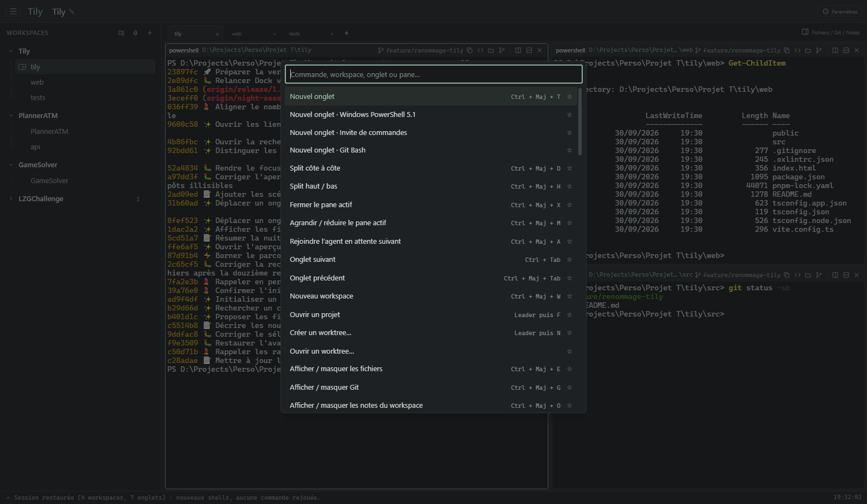Click the folder icon in the \src pane header

click(x=808, y=275)
